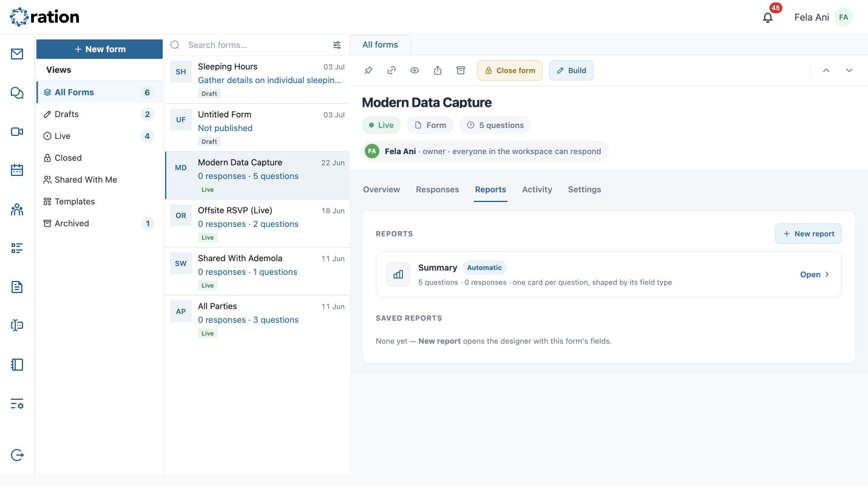Image resolution: width=868 pixels, height=486 pixels.
Task: Copy form link with the chain icon
Action: pos(392,70)
